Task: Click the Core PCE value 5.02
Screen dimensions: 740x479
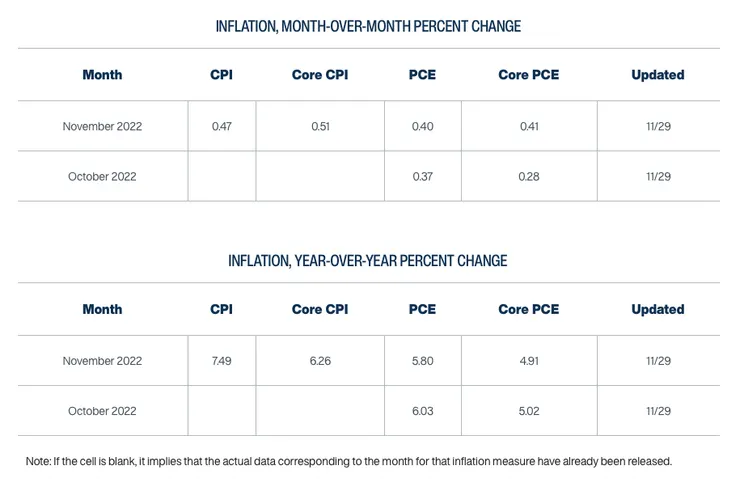Action: [x=527, y=411]
